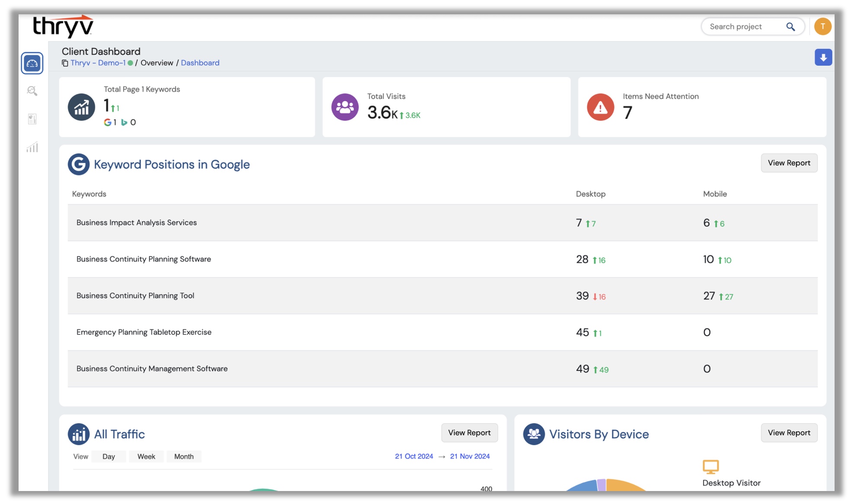View Report for Keyword Positions in Google
This screenshot has width=851, height=504.
point(789,163)
